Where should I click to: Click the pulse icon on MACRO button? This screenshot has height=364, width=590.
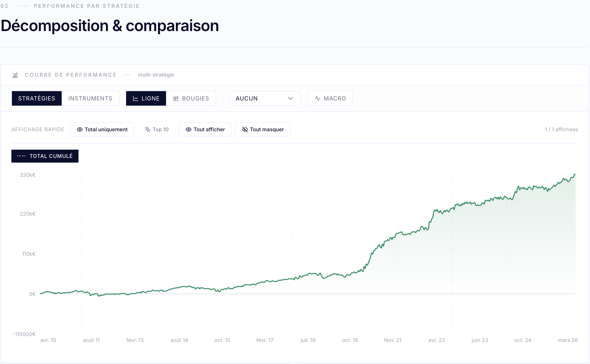[x=318, y=98]
